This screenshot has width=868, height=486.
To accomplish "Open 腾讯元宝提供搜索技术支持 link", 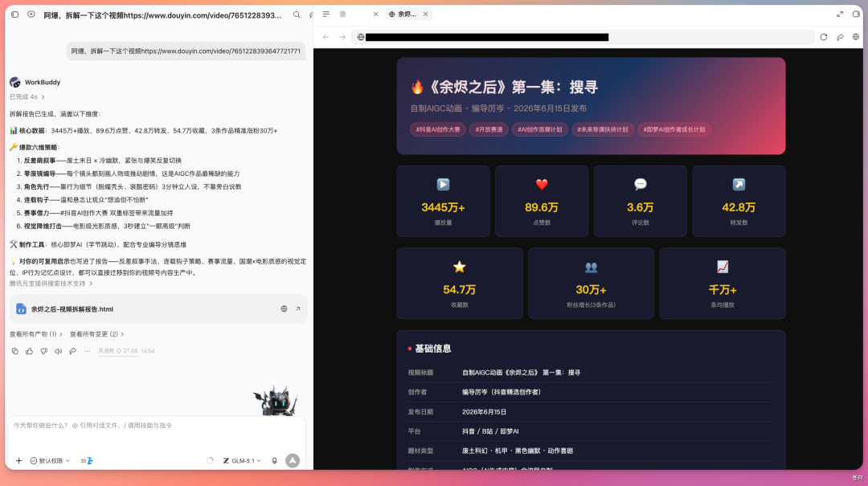I will (x=51, y=284).
